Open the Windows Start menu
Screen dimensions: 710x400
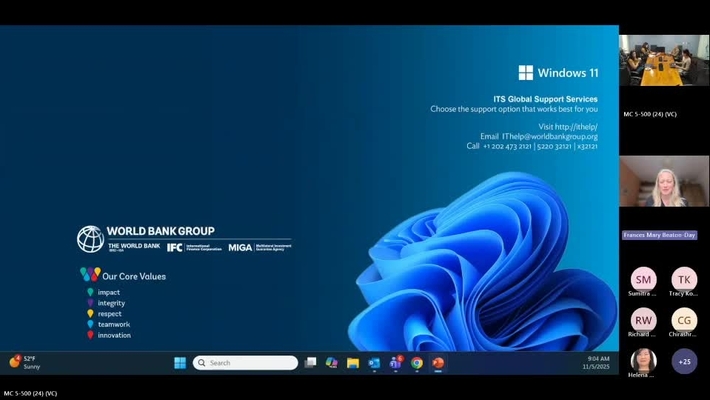pos(180,363)
